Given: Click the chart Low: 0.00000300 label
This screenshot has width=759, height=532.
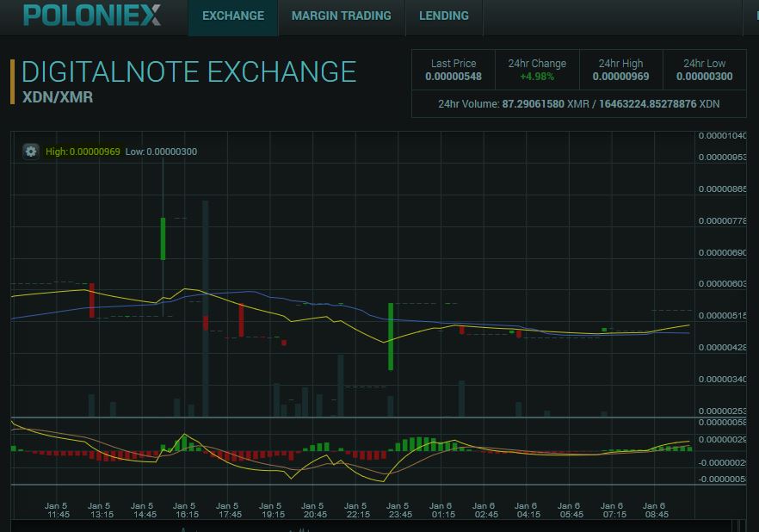Looking at the screenshot, I should pyautogui.click(x=161, y=152).
